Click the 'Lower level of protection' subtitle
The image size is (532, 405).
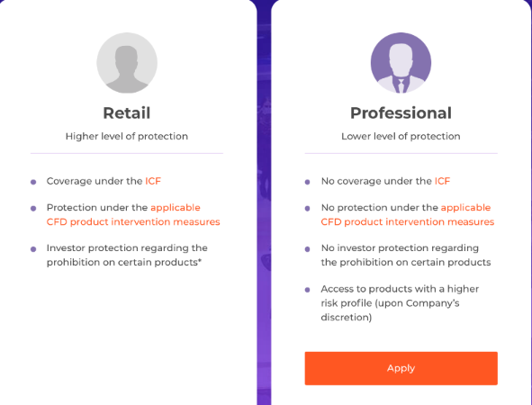click(x=401, y=137)
